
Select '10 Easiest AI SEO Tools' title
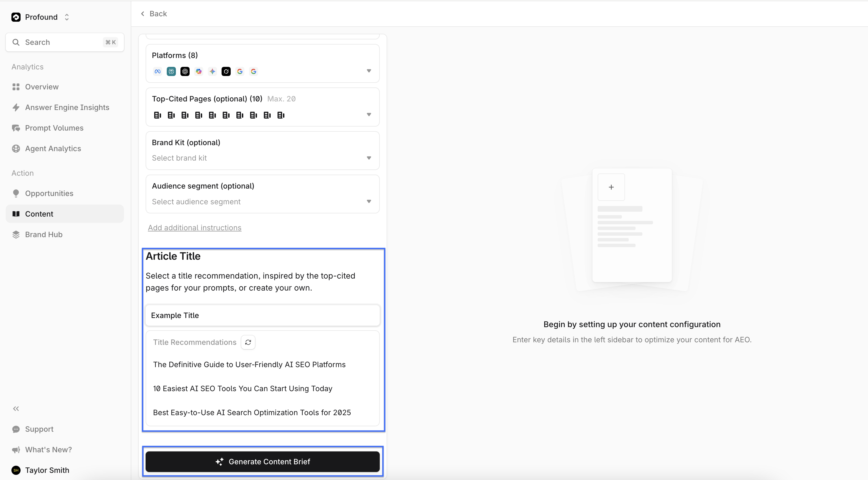pyautogui.click(x=243, y=389)
